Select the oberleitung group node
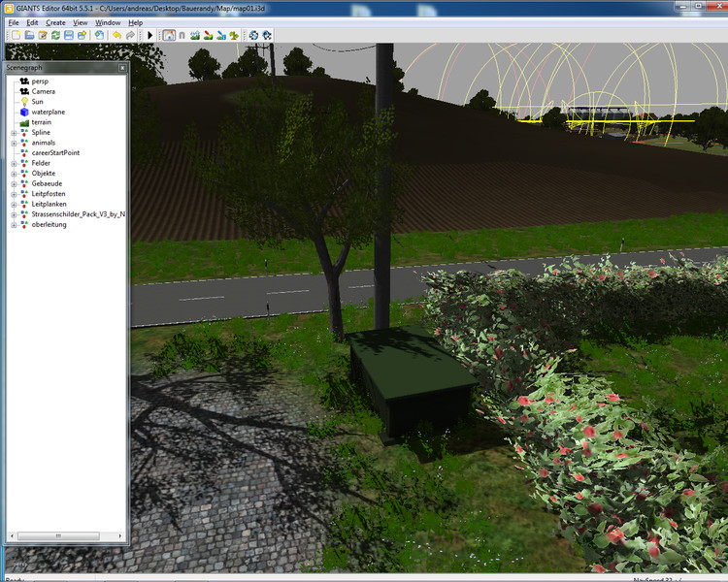Image resolution: width=728 pixels, height=582 pixels. [49, 224]
